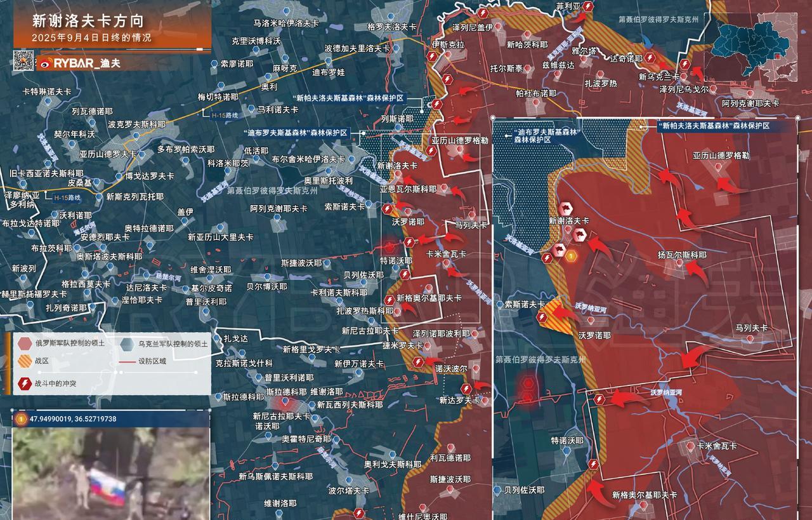Screen dimensions: 812x520
Task: Click the label 波德加夫里洛夫卡
Action: click(357, 48)
